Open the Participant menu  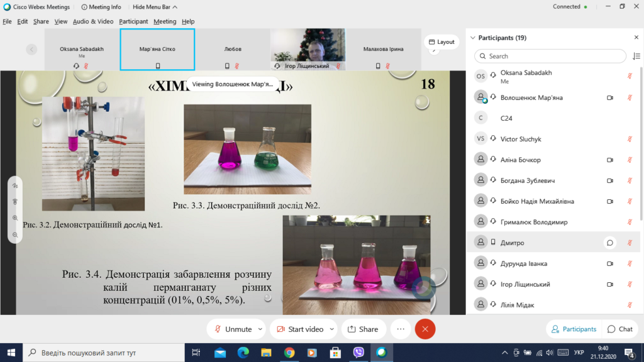(x=133, y=21)
